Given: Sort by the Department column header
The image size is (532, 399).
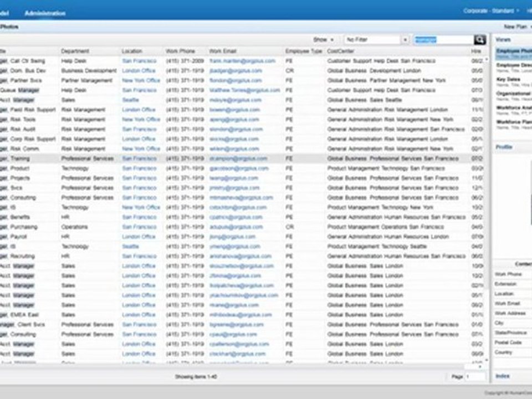Looking at the screenshot, I should pyautogui.click(x=75, y=51).
